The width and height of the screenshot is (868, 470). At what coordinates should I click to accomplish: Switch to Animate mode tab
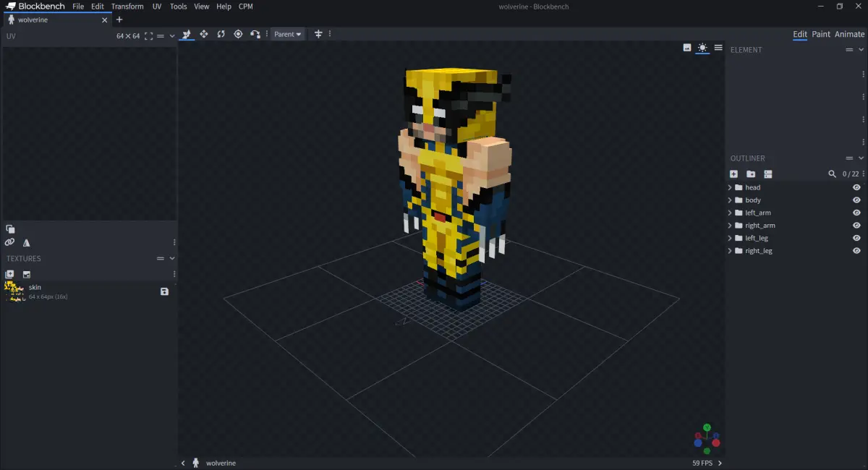coord(849,34)
